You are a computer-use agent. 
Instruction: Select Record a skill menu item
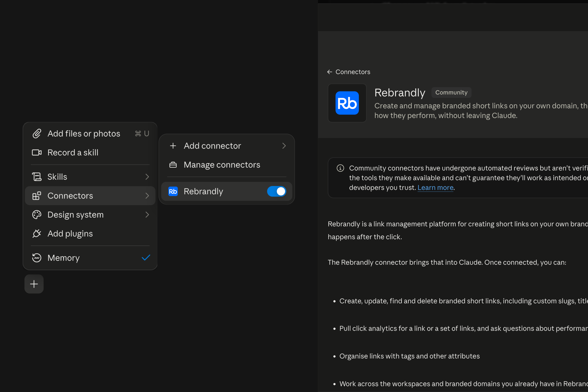(90, 152)
